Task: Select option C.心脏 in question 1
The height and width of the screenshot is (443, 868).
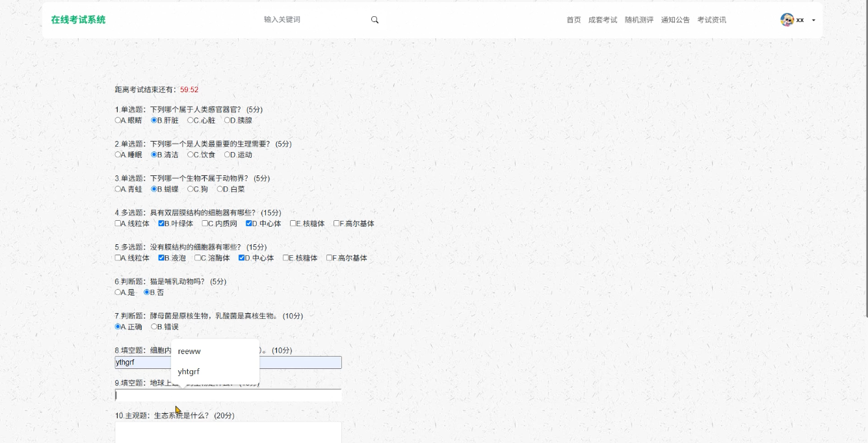Action: [191, 120]
